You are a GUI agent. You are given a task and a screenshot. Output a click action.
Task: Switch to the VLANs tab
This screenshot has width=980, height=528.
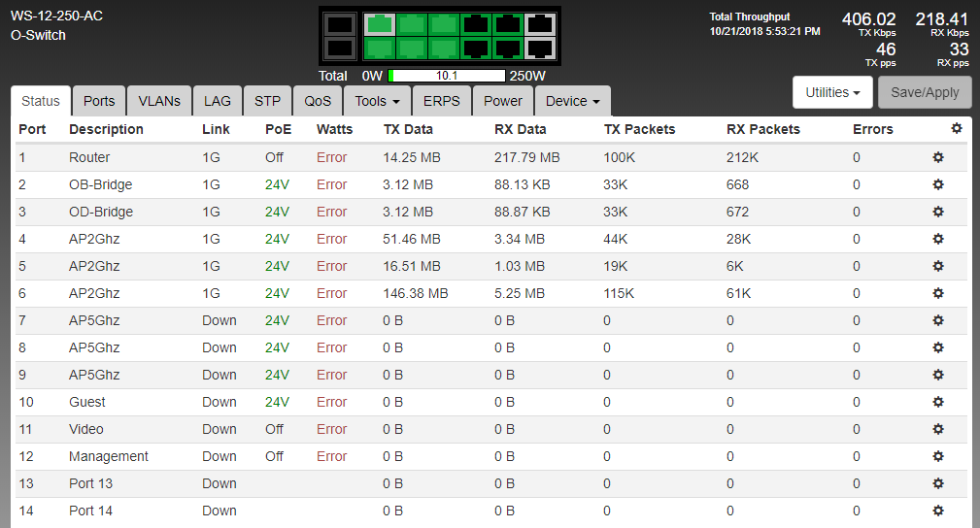pos(158,101)
